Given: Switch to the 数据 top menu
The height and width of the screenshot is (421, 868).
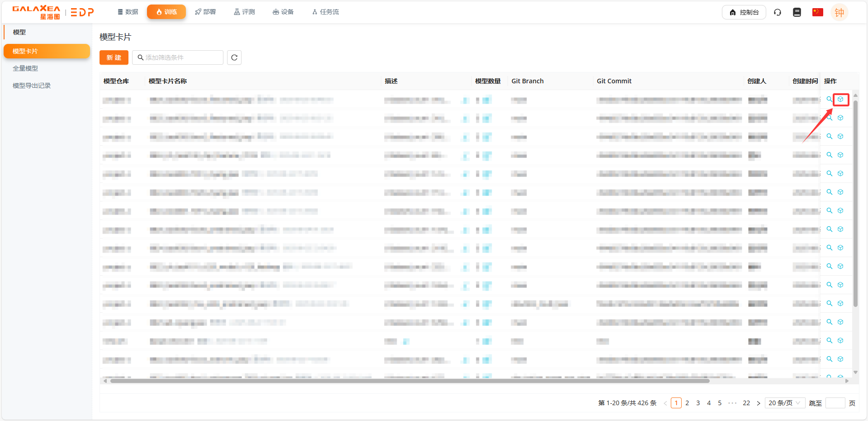Looking at the screenshot, I should pyautogui.click(x=128, y=12).
